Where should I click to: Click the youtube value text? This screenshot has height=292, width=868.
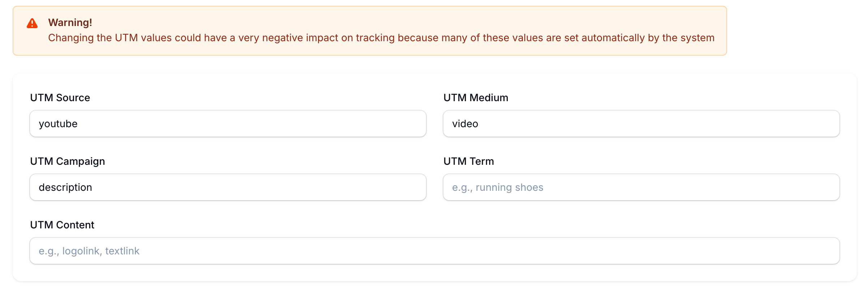pyautogui.click(x=58, y=124)
